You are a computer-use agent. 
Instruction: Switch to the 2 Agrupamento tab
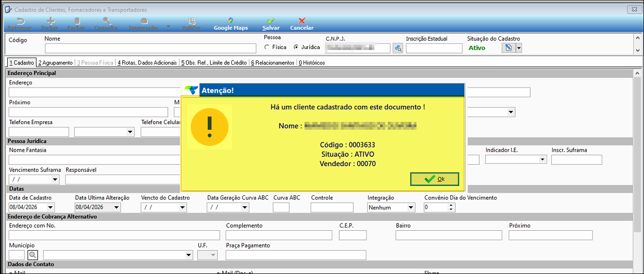click(55, 63)
